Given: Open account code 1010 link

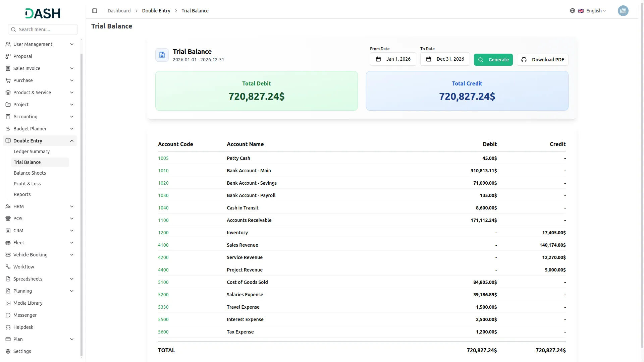Looking at the screenshot, I should 163,171.
